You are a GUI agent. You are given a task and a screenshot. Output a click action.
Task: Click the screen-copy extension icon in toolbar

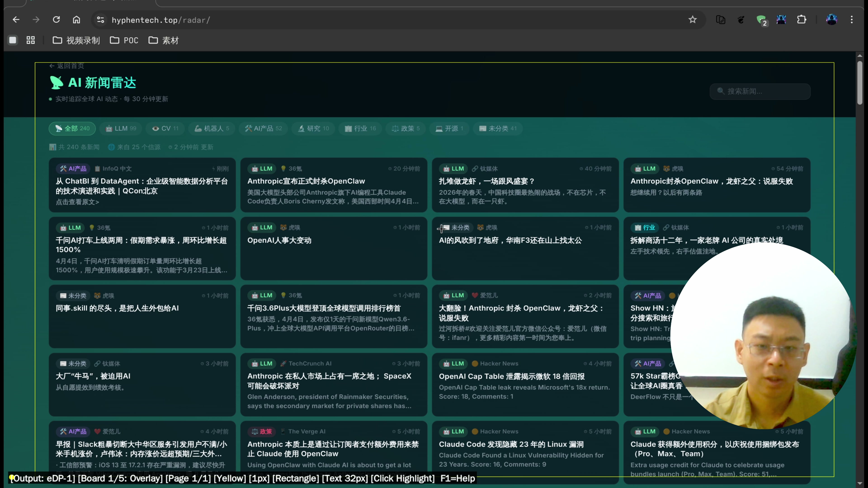[x=721, y=20]
